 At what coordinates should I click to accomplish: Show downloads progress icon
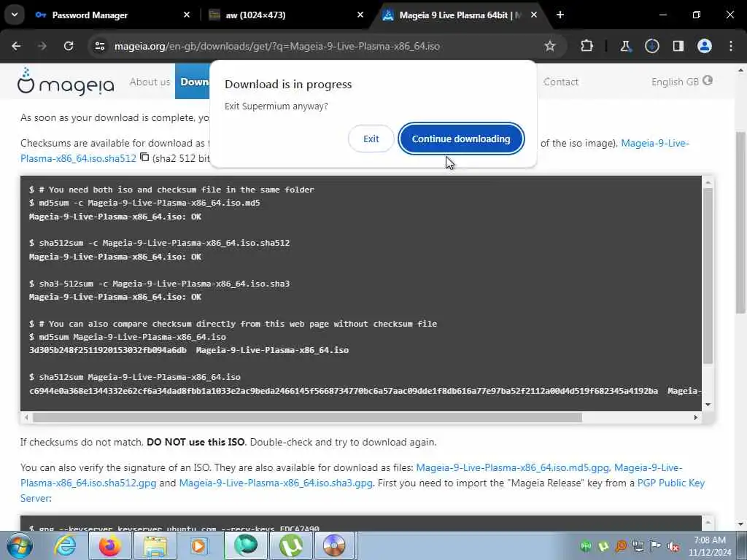point(651,46)
